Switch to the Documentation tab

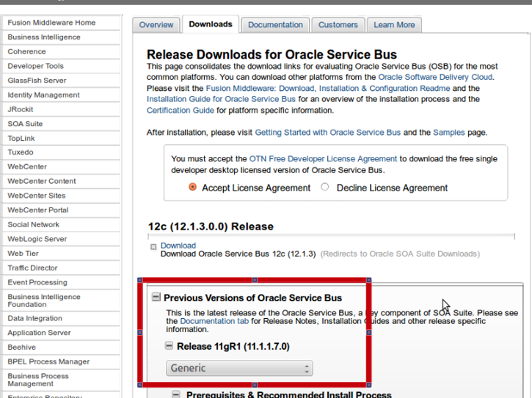275,25
